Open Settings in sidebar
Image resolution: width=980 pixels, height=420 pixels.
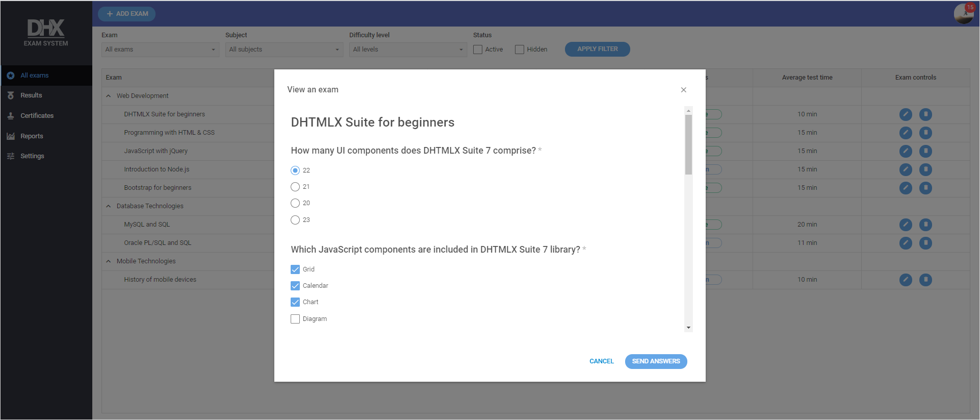point(46,156)
